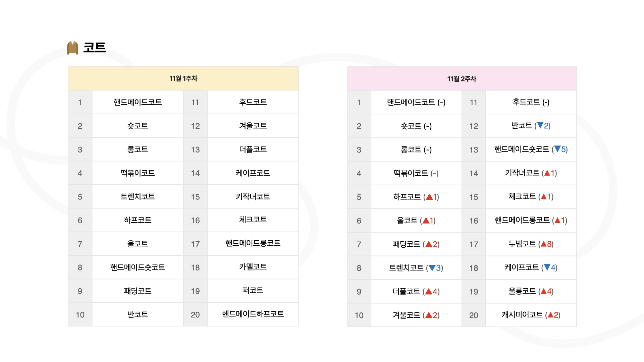
Task: Click the 핸드메이드하프코트 cell at rank 20
Action: tap(253, 314)
